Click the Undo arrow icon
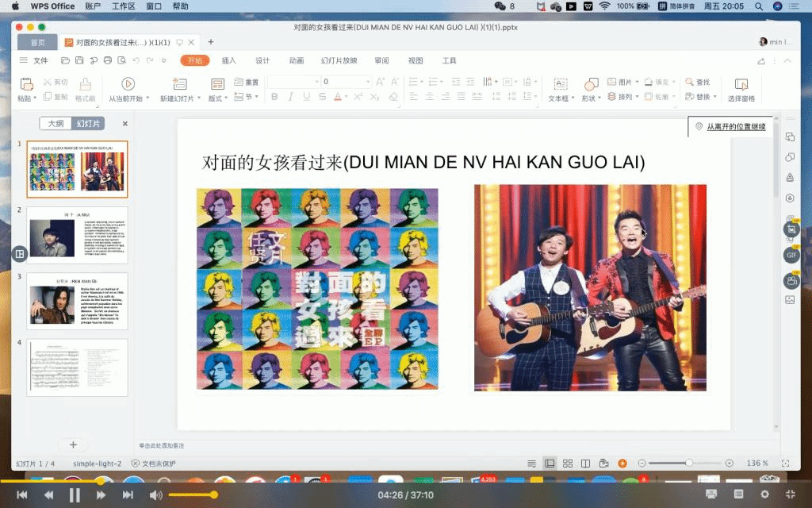Image resolution: width=812 pixels, height=508 pixels. (136, 60)
